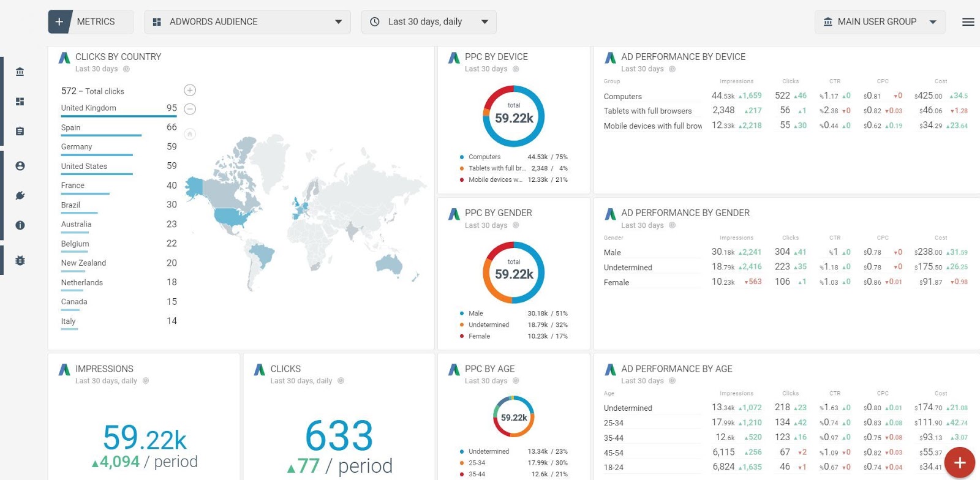
Task: Click AdWords logo on Clicks widget
Action: click(x=260, y=370)
